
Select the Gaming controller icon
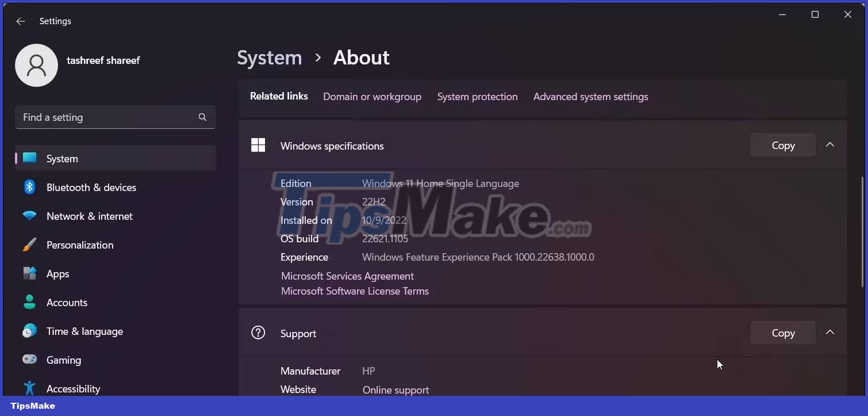pos(29,360)
